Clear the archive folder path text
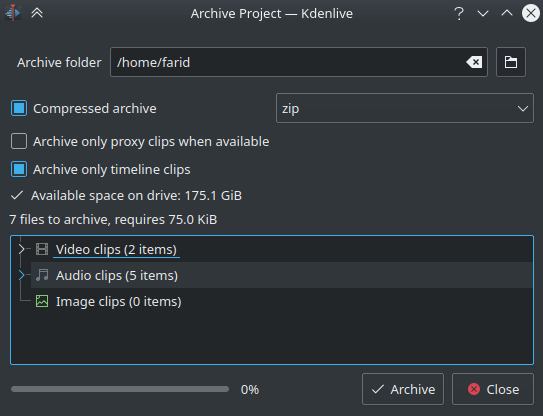 474,62
